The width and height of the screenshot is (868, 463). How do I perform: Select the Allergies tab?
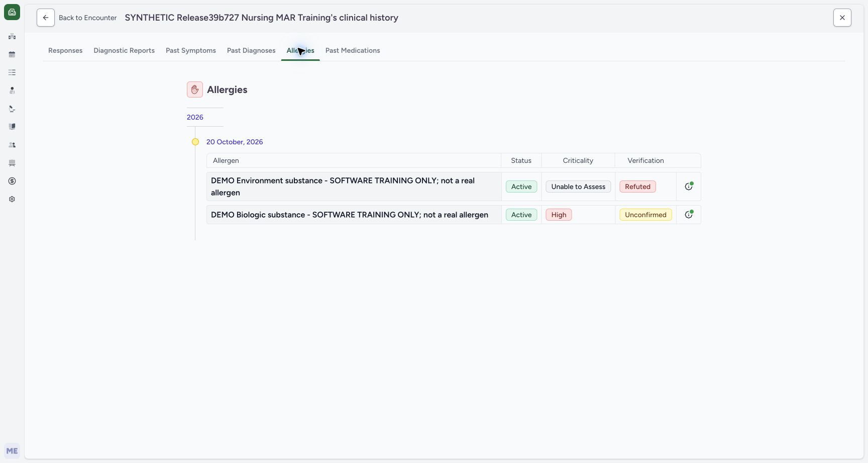pos(300,50)
